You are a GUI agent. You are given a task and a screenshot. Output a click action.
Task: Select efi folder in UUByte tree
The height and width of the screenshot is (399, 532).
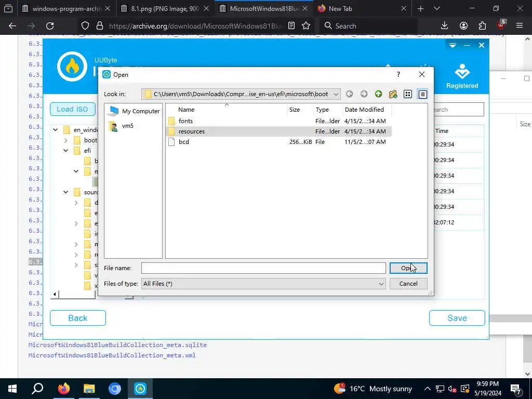(x=87, y=151)
